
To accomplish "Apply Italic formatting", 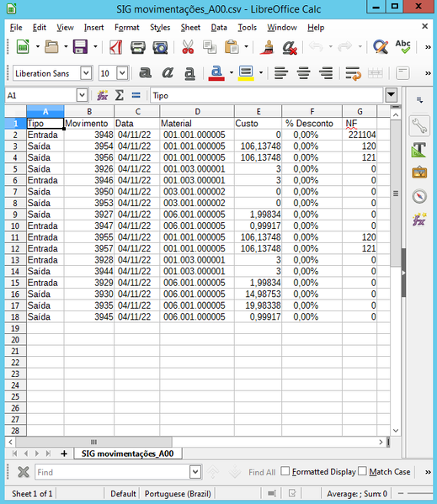I will 168,73.
